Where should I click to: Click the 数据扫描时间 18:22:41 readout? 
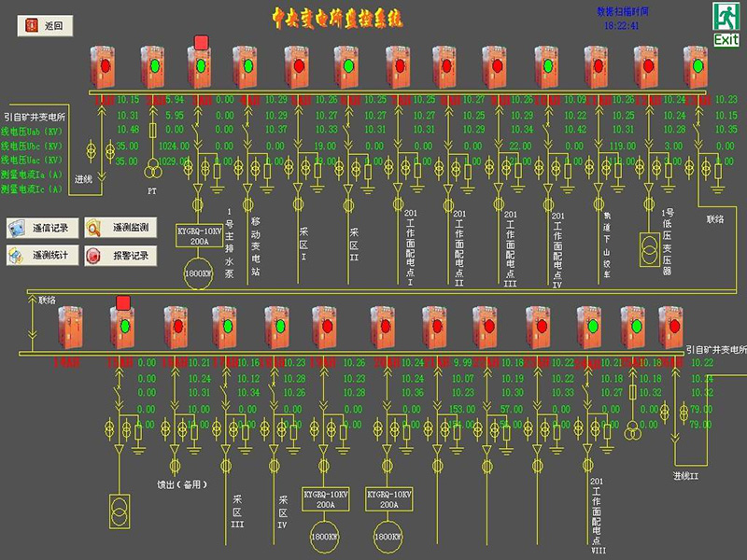tap(622, 19)
